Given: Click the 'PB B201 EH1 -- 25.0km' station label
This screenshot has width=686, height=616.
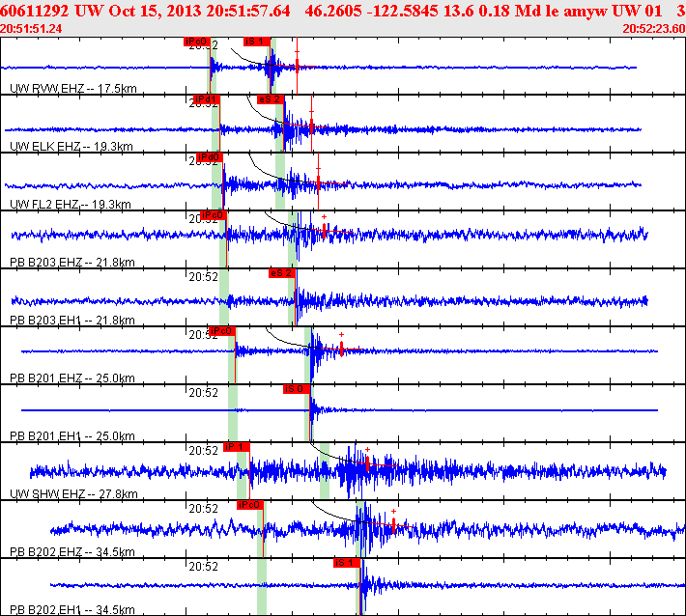Looking at the screenshot, I should [x=72, y=436].
